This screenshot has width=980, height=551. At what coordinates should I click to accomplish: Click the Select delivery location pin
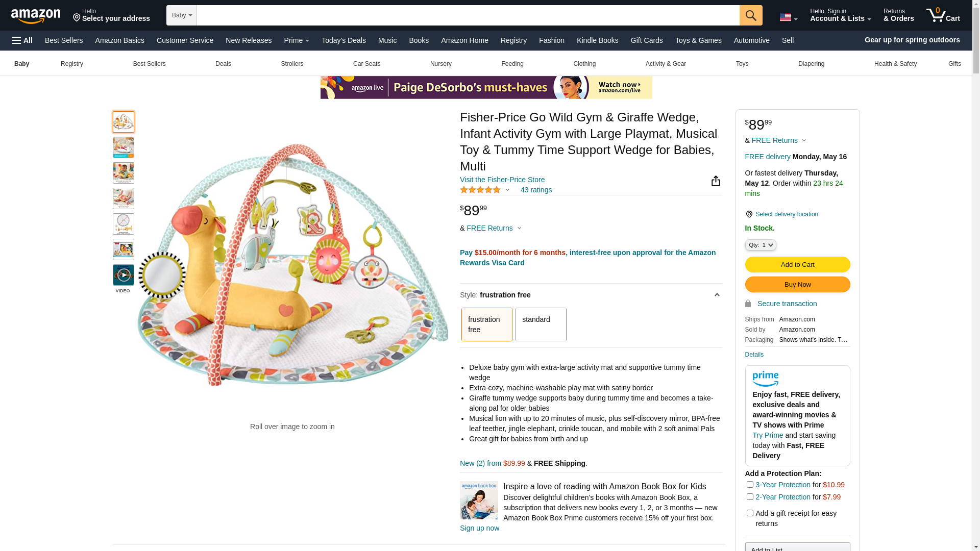point(749,214)
